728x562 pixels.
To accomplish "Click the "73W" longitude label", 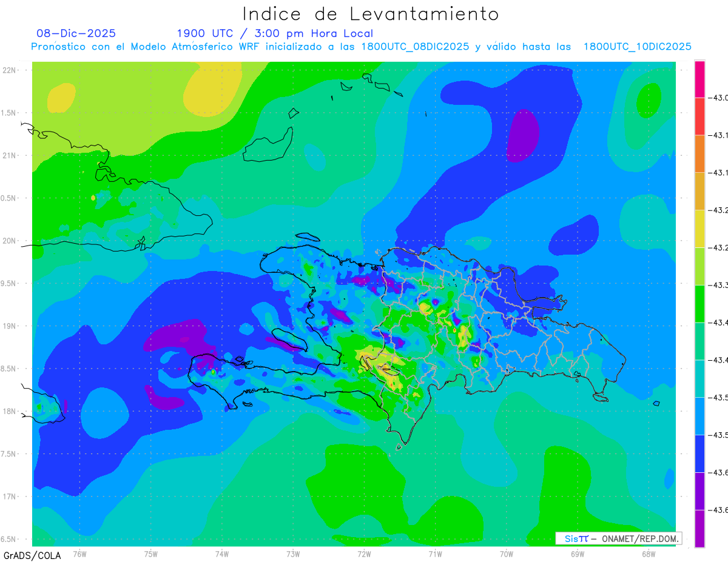I will coord(292,554).
